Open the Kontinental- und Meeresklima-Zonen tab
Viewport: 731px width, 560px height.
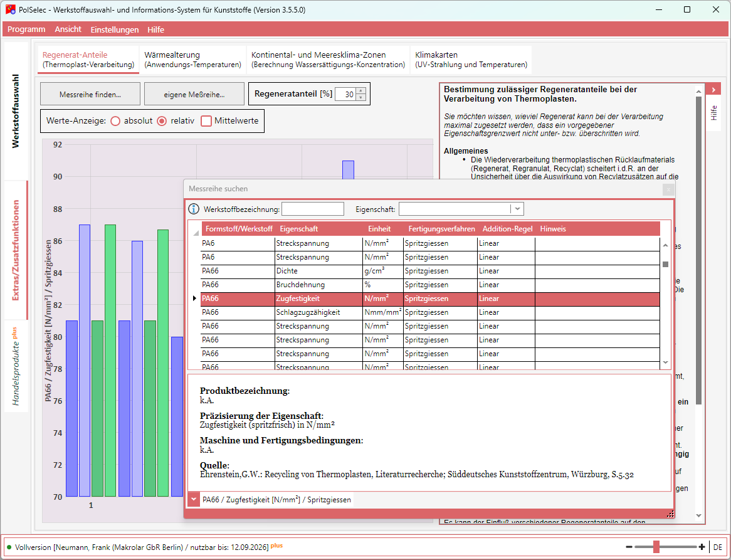click(x=329, y=60)
